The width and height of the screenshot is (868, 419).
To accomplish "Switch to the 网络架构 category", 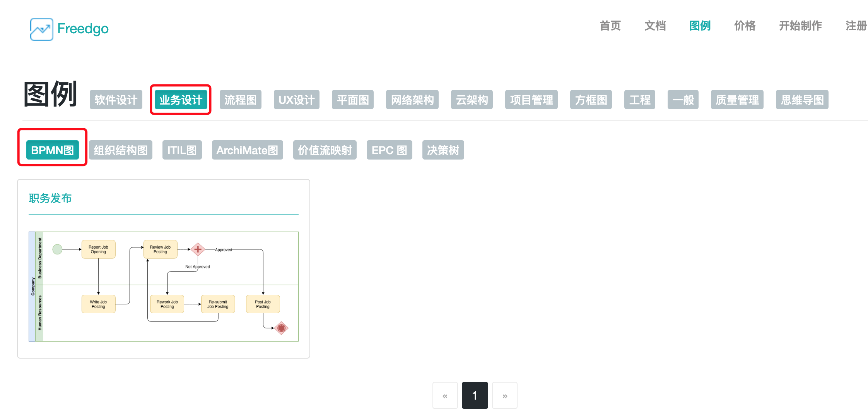I will tap(412, 100).
